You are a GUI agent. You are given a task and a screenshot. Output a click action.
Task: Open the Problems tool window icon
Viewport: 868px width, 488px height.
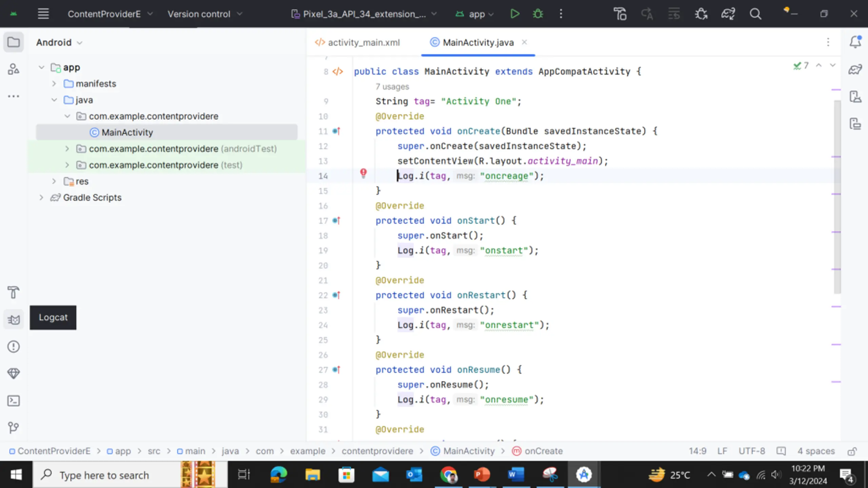click(14, 346)
